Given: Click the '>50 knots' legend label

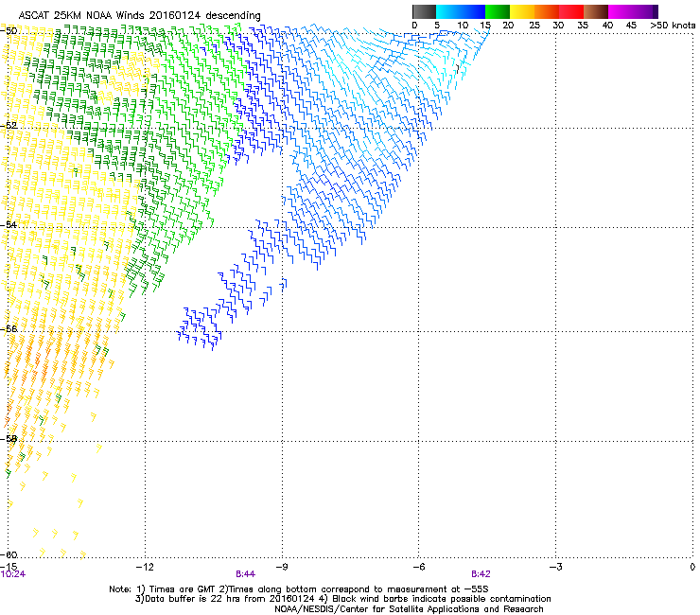Looking at the screenshot, I should 673,26.
